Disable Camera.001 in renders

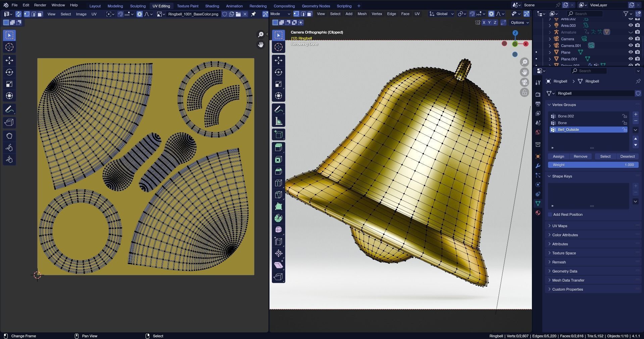[637, 46]
